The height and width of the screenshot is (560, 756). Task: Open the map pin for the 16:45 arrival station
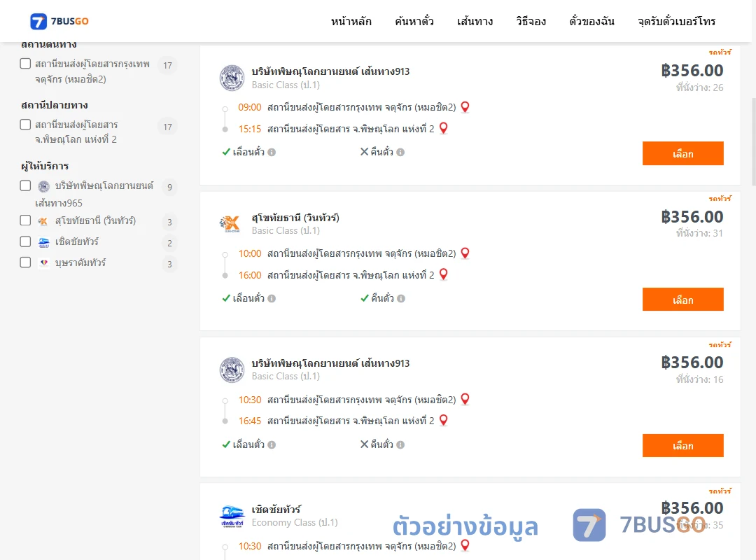(444, 421)
